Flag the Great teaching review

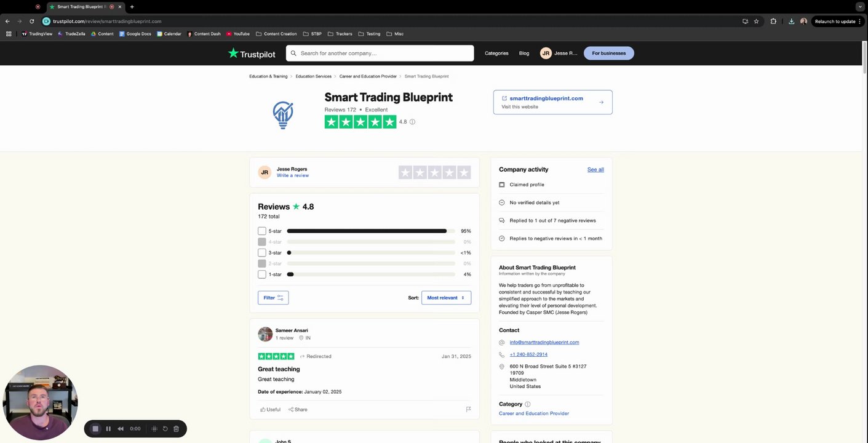(x=468, y=409)
